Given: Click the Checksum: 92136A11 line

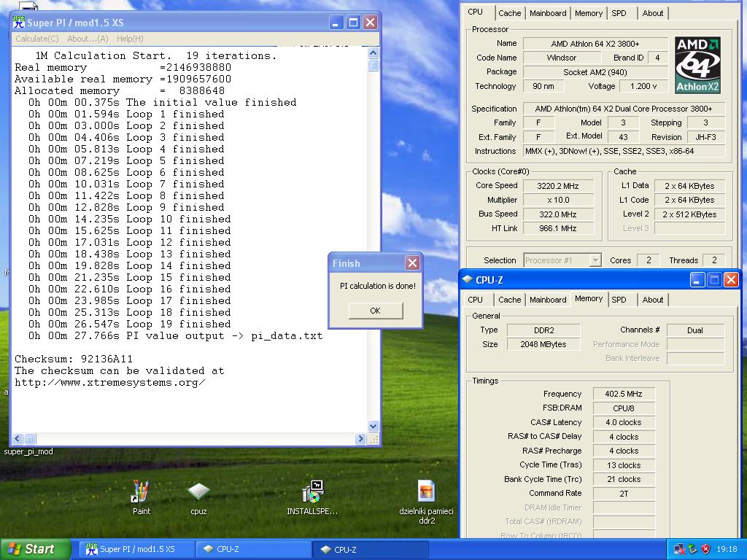Looking at the screenshot, I should click(x=74, y=359).
